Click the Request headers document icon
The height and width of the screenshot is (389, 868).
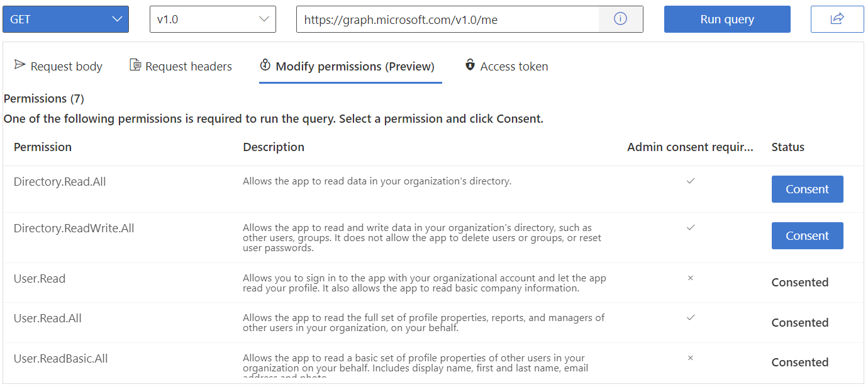click(x=134, y=65)
